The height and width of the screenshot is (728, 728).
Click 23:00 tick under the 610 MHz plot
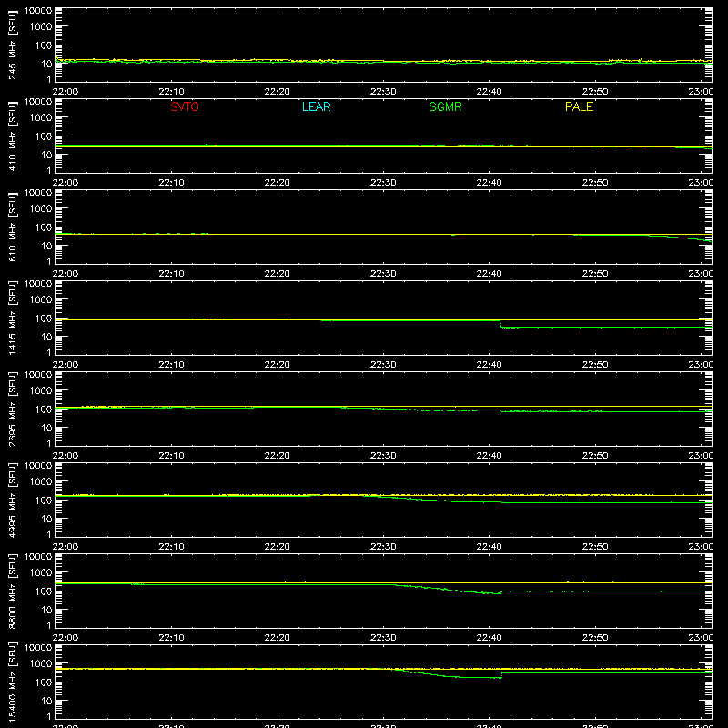(701, 274)
